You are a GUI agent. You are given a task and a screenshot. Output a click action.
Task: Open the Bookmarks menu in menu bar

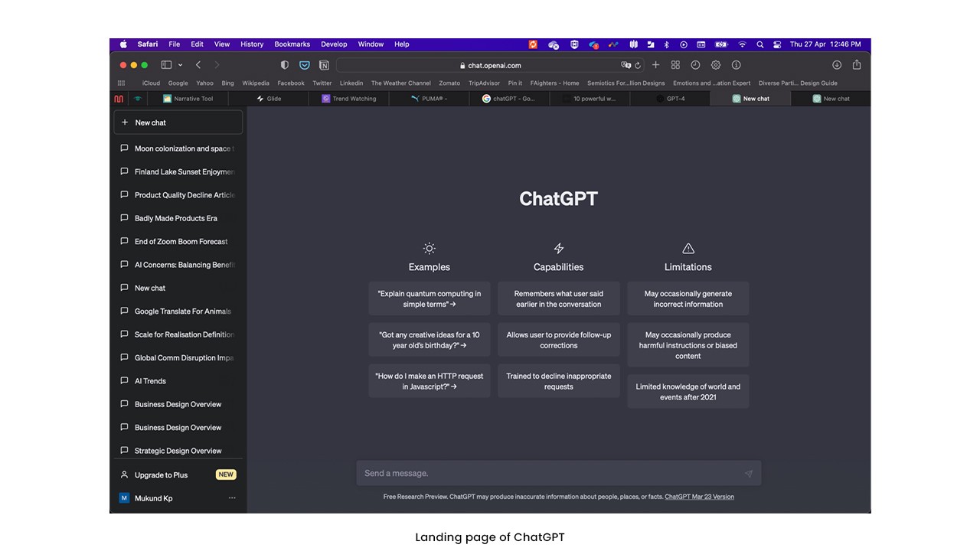[x=292, y=44]
